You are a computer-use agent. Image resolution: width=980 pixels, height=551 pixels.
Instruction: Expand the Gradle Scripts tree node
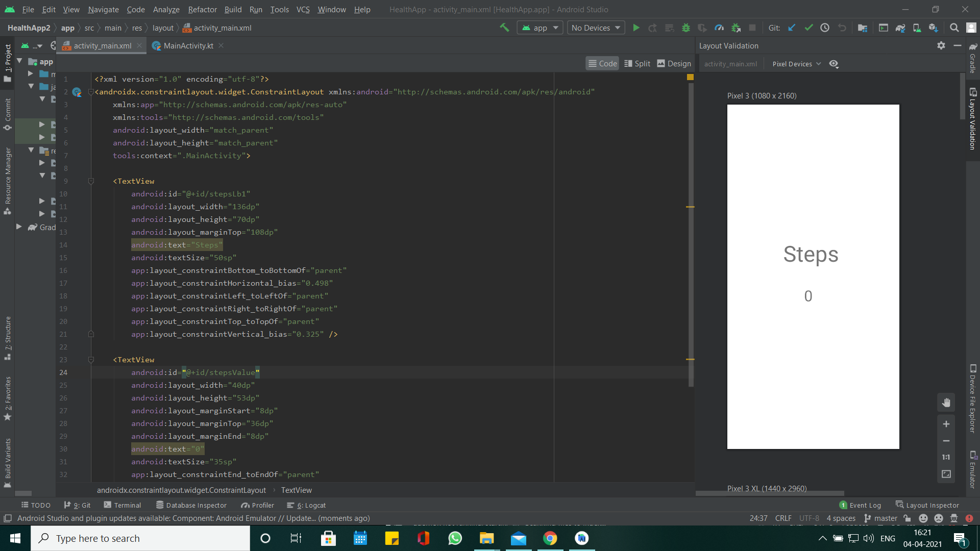point(19,227)
